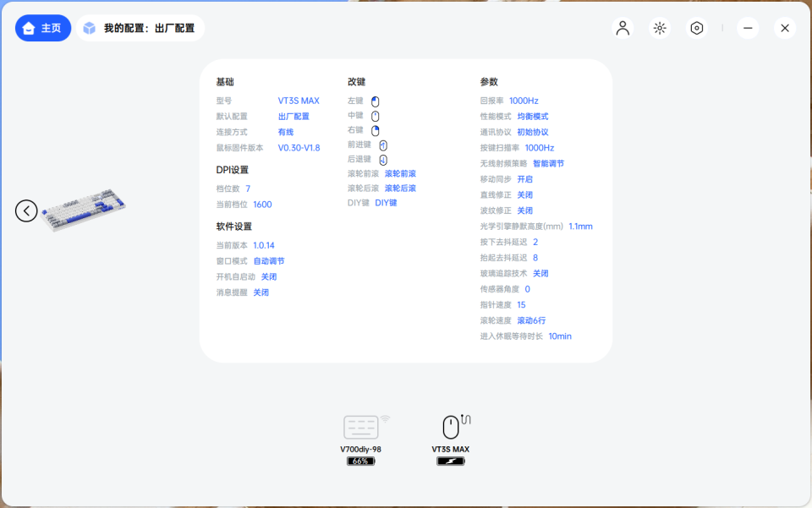Viewport: 812px width, 508px height.
Task: Click the left chevron beside keyboard preview
Action: [x=26, y=210]
